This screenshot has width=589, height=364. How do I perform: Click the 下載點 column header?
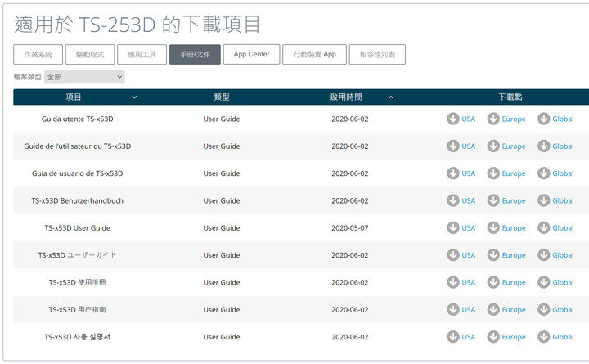tap(510, 97)
